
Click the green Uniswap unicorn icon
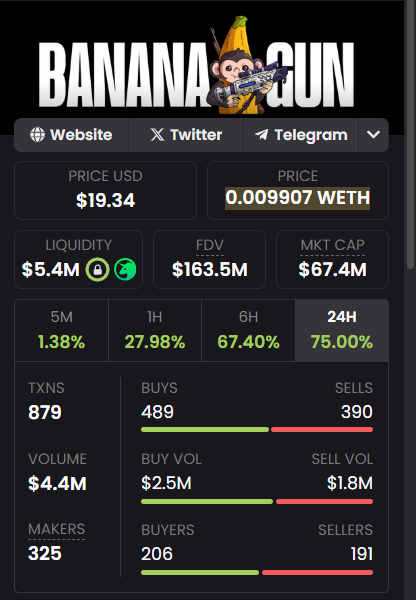coord(125,269)
